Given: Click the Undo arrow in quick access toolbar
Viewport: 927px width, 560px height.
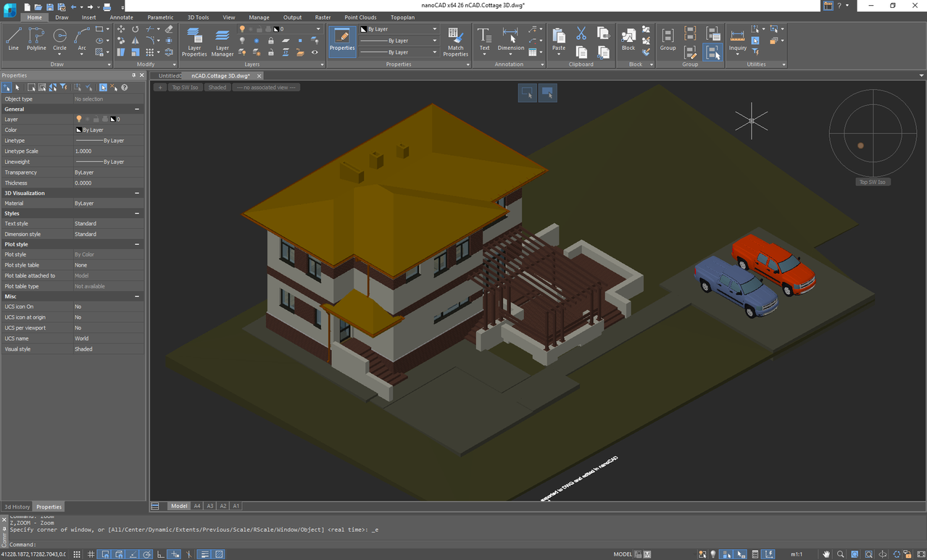Looking at the screenshot, I should point(73,7).
